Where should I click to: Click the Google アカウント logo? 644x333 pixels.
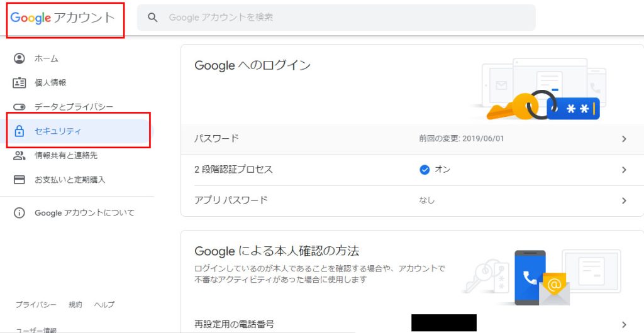(62, 18)
